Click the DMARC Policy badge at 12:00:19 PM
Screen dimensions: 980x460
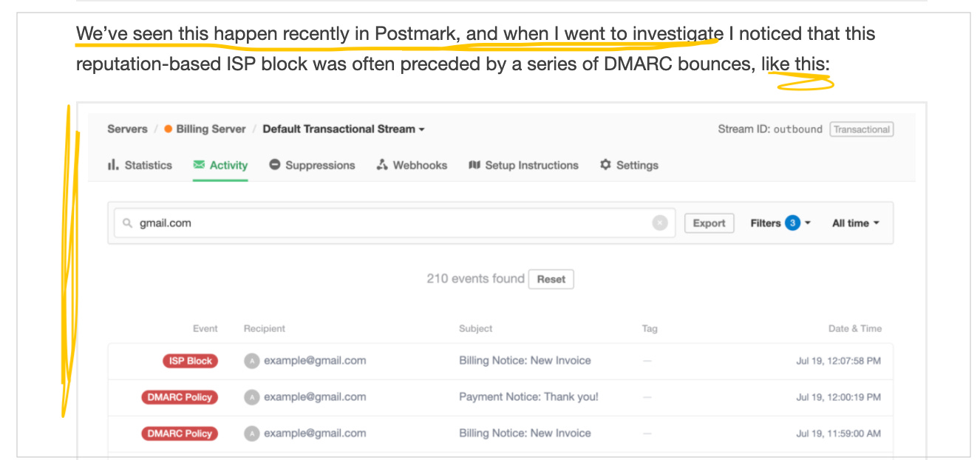click(x=180, y=397)
